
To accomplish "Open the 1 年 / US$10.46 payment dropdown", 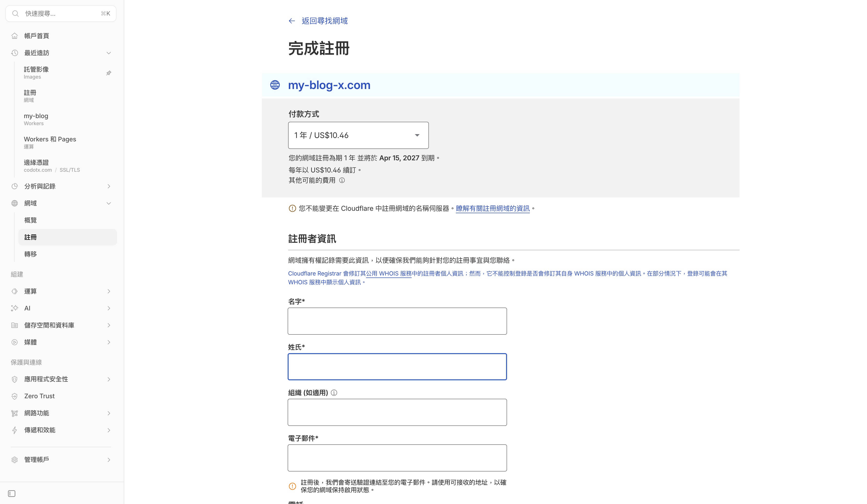I will (x=358, y=135).
